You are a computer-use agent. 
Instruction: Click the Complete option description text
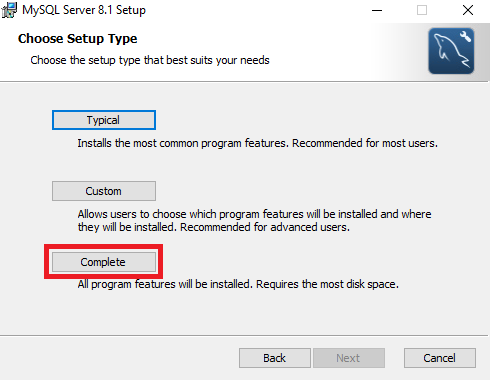[238, 284]
